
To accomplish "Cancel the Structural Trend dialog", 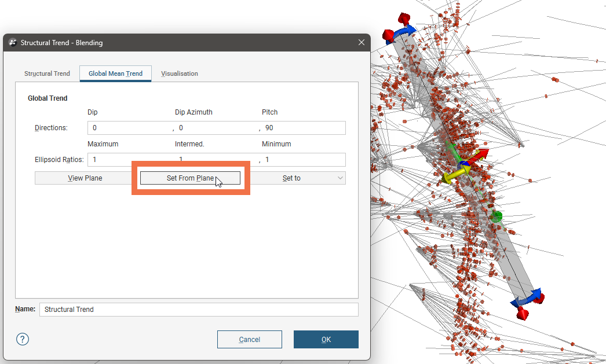I will 249,339.
